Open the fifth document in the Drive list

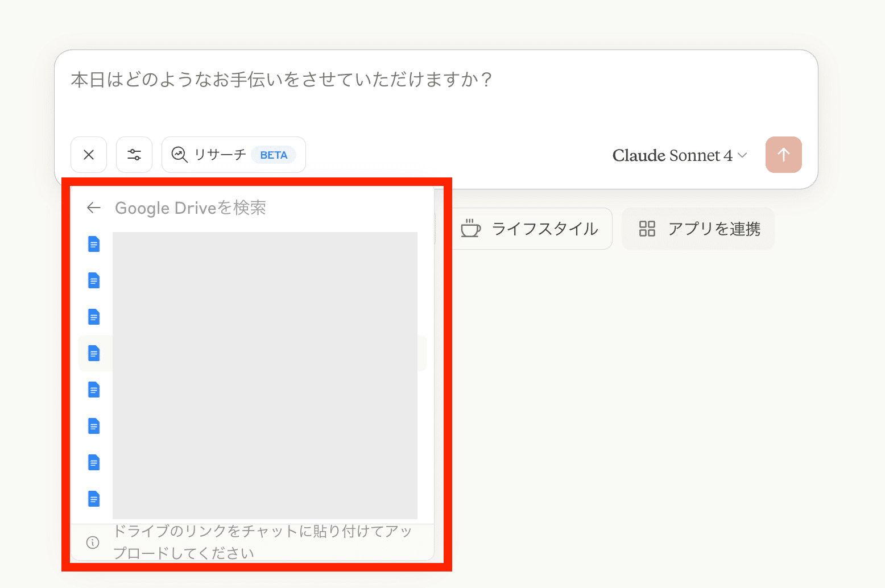(94, 390)
